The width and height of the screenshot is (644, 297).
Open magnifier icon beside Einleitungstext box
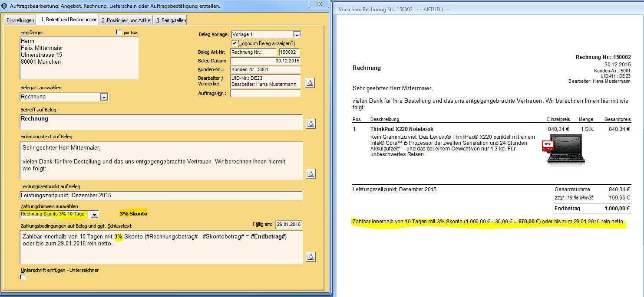[310, 174]
